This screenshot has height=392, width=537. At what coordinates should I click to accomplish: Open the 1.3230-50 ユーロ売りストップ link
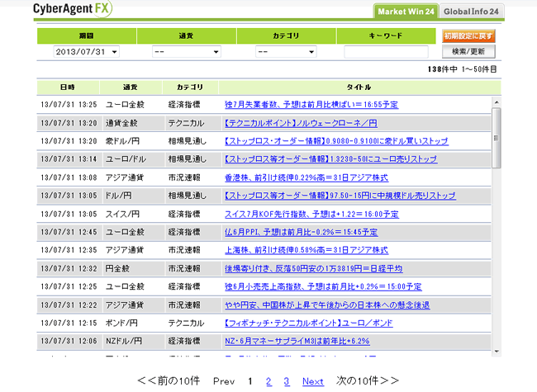click(330, 159)
